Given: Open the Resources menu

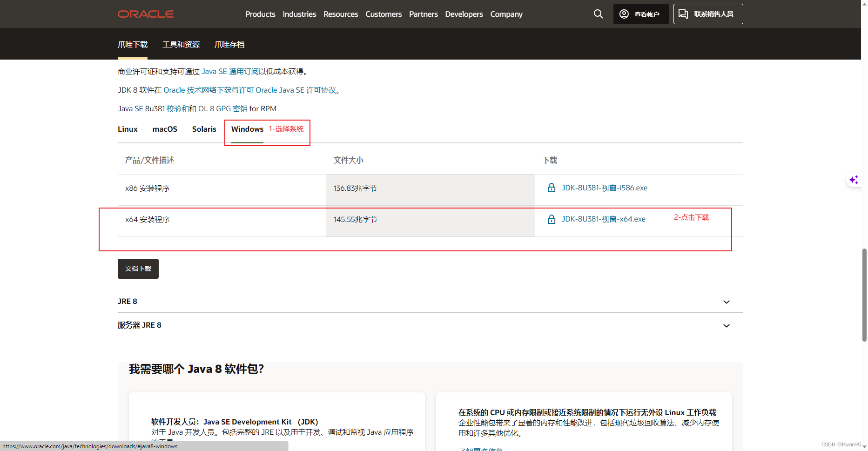Looking at the screenshot, I should pos(341,14).
